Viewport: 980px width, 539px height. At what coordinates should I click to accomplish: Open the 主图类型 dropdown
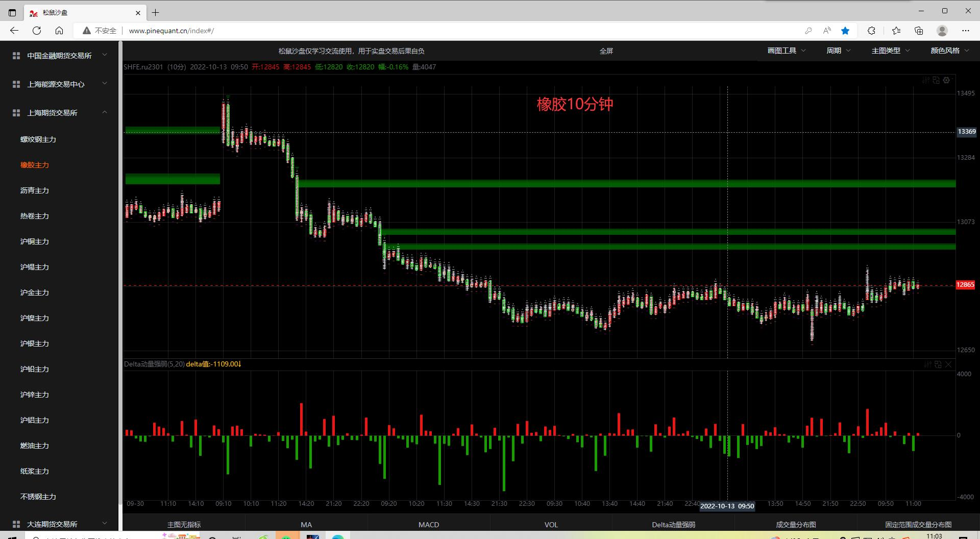(891, 51)
